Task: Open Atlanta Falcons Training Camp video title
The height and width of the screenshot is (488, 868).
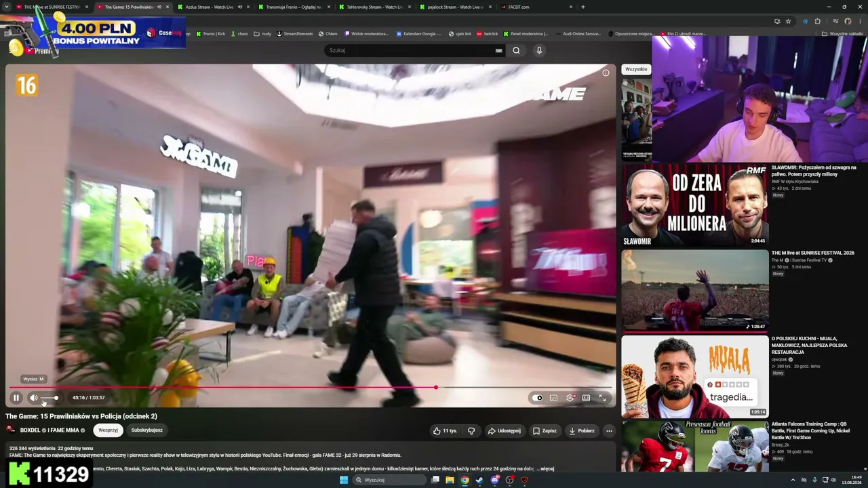Action: point(811,431)
